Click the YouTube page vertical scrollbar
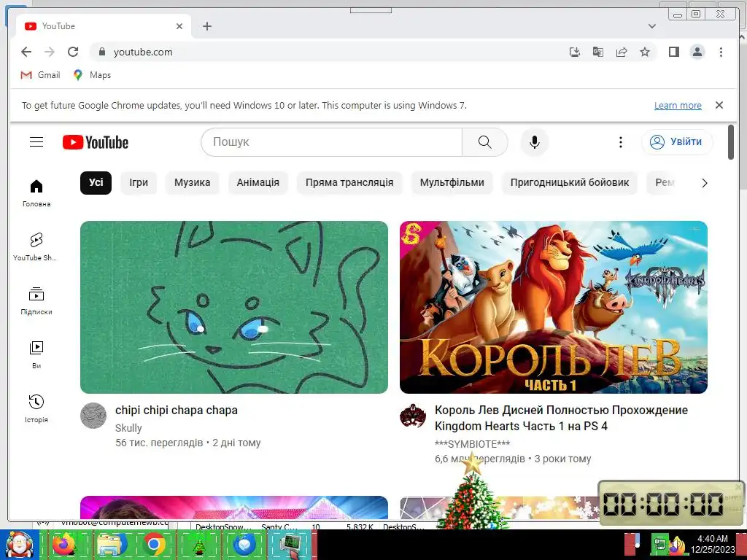 [731, 142]
